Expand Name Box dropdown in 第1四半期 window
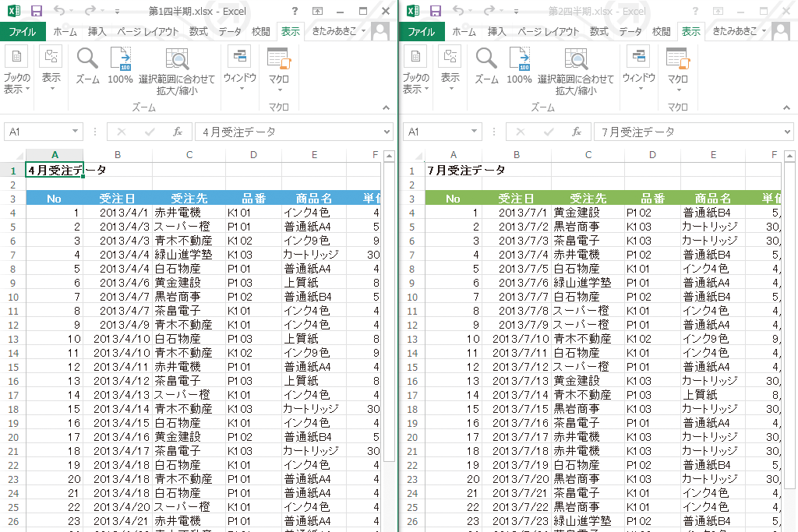The width and height of the screenshot is (798, 532). [x=76, y=131]
